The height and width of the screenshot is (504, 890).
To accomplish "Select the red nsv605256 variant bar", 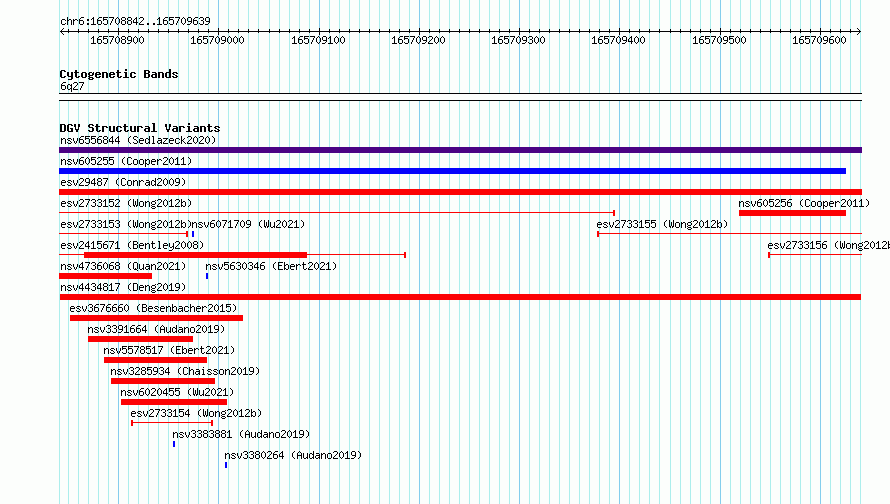I will (x=792, y=213).
